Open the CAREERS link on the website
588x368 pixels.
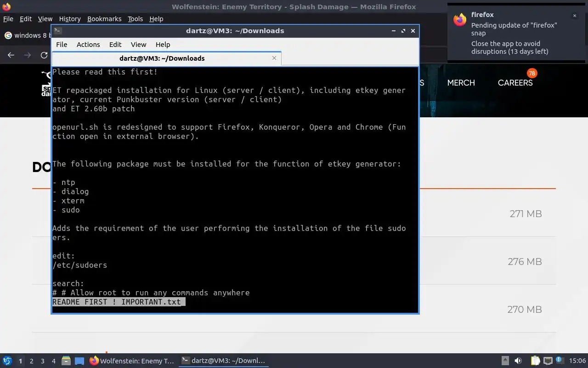[x=515, y=83]
